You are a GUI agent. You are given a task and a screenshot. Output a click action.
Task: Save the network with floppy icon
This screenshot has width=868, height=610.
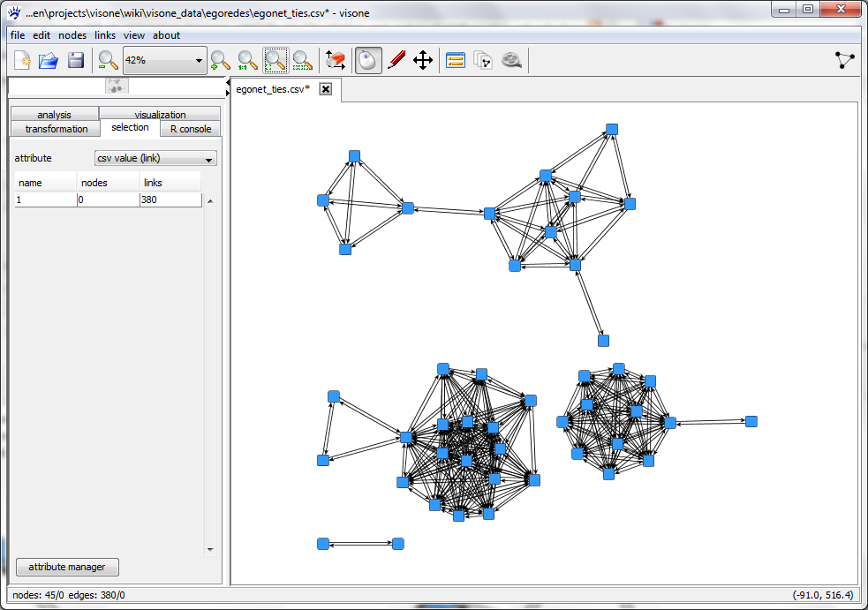tap(75, 60)
